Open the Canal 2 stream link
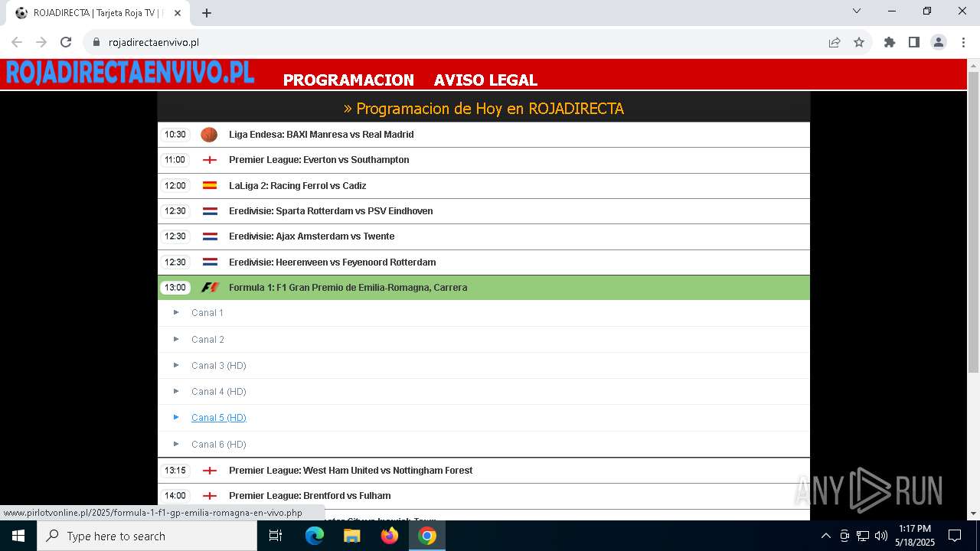Screen dimensions: 980x551 click(207, 340)
